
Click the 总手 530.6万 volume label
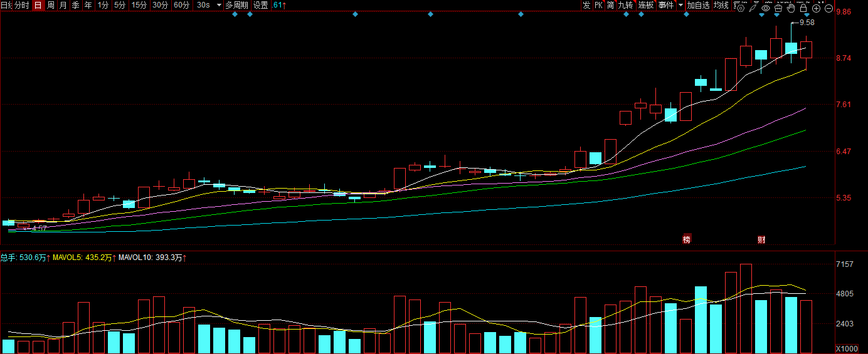pyautogui.click(x=25, y=258)
